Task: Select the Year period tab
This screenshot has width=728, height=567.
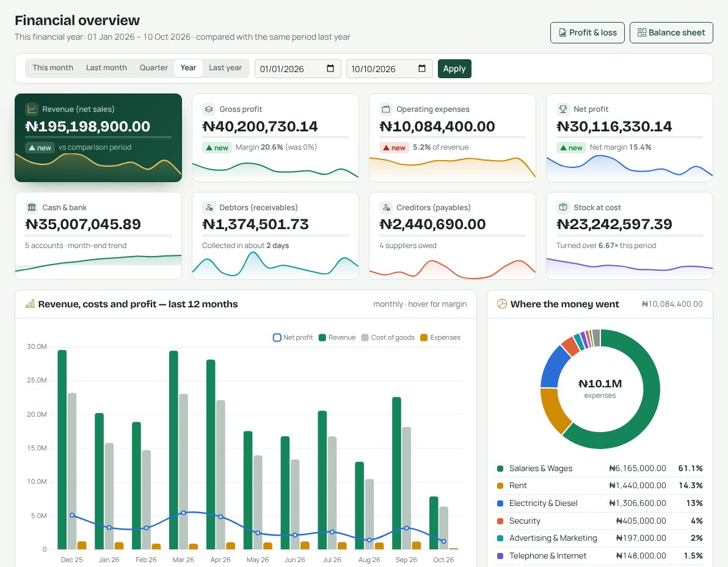Action: [x=188, y=68]
